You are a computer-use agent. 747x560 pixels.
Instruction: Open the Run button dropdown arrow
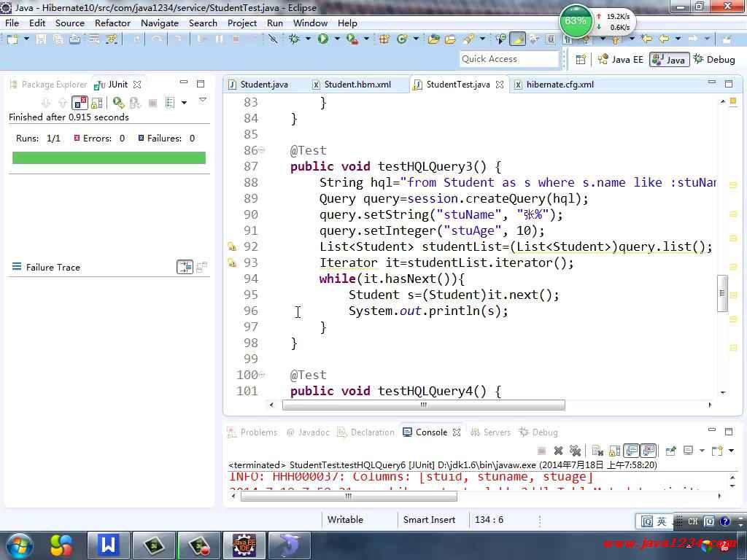coord(337,39)
